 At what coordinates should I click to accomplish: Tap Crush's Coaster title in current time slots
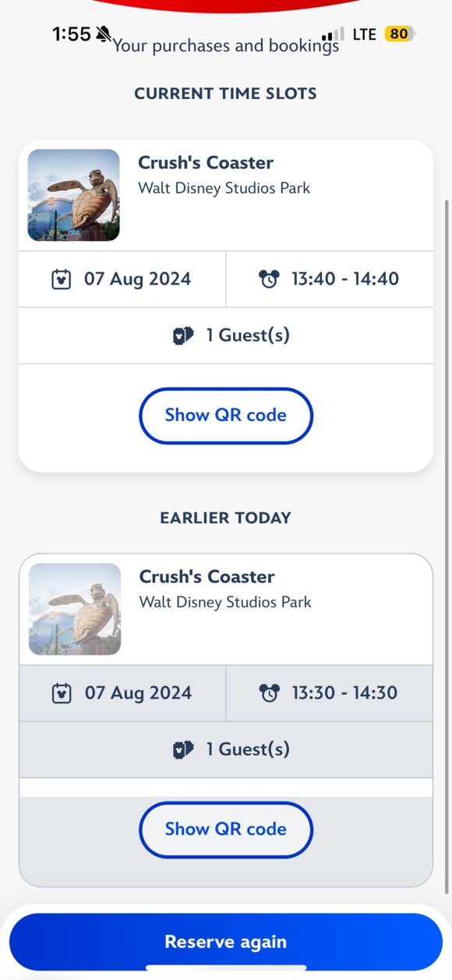(x=206, y=163)
